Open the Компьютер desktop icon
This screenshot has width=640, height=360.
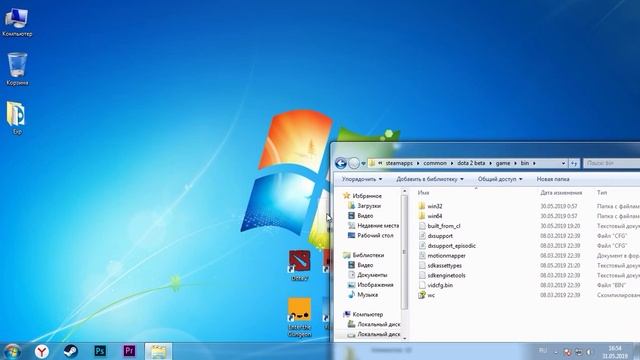click(17, 22)
